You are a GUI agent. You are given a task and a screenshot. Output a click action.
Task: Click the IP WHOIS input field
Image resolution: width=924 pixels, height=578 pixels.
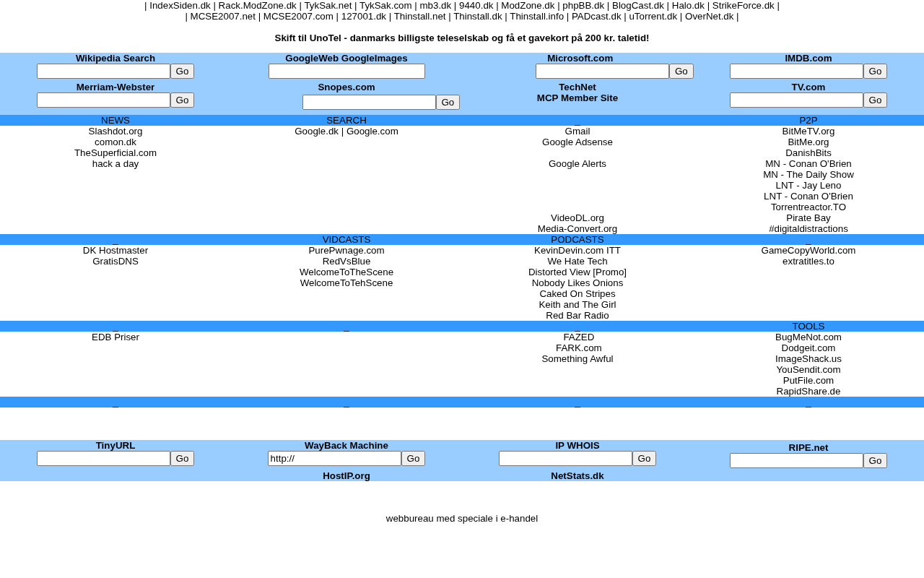click(x=565, y=459)
